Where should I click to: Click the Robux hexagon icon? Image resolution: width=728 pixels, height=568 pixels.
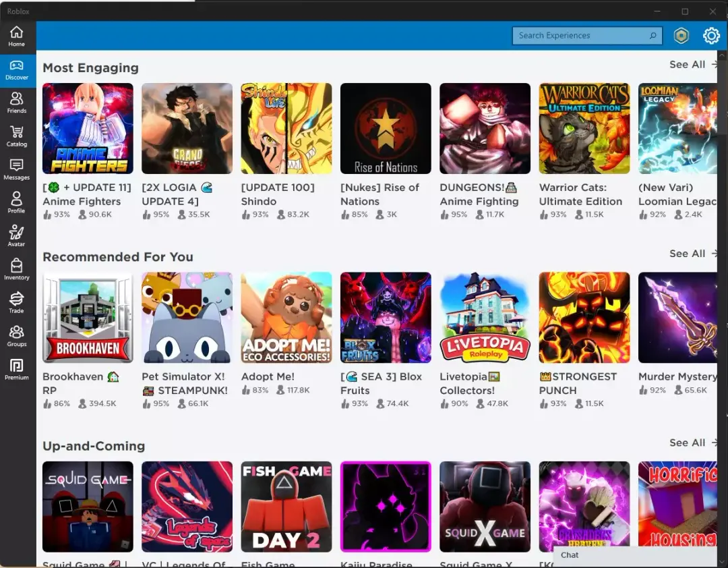coord(681,36)
